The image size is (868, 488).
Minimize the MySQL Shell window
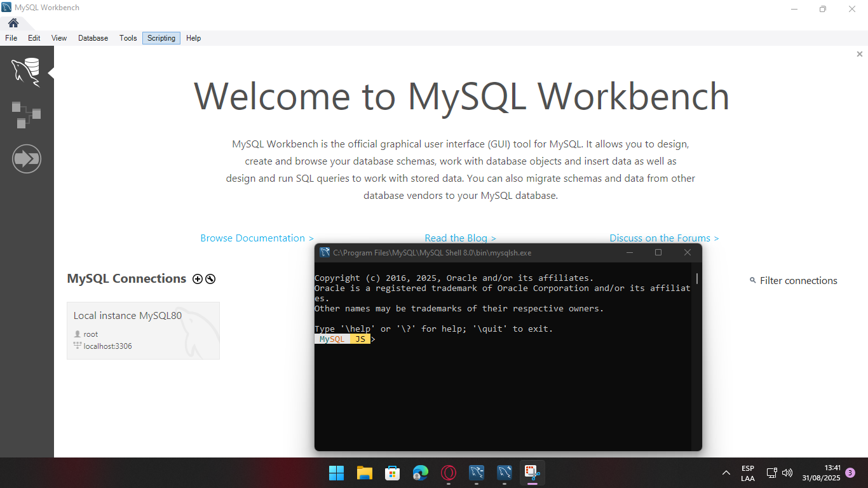click(x=630, y=252)
